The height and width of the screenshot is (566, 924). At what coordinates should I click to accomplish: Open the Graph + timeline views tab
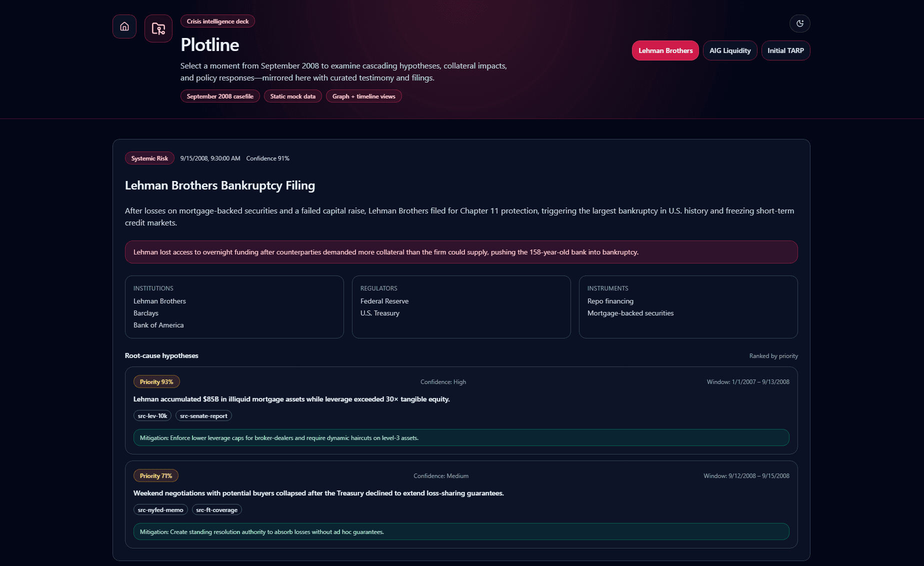[363, 96]
